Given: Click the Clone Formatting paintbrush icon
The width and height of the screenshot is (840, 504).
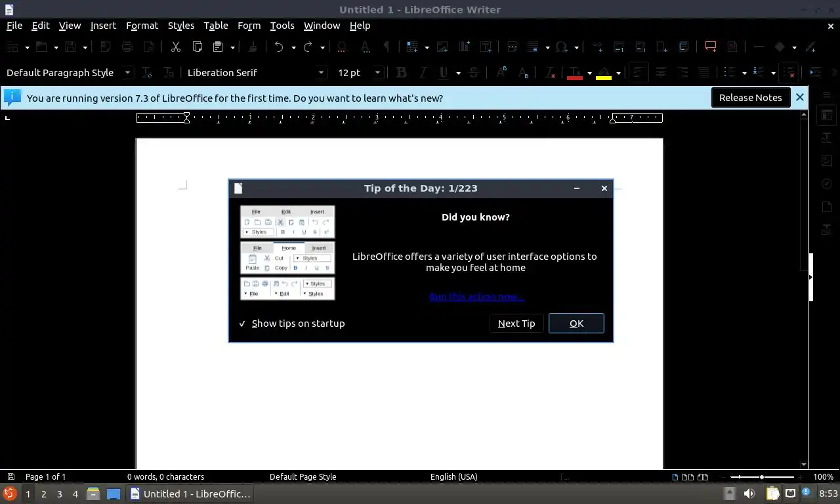Looking at the screenshot, I should 253,47.
